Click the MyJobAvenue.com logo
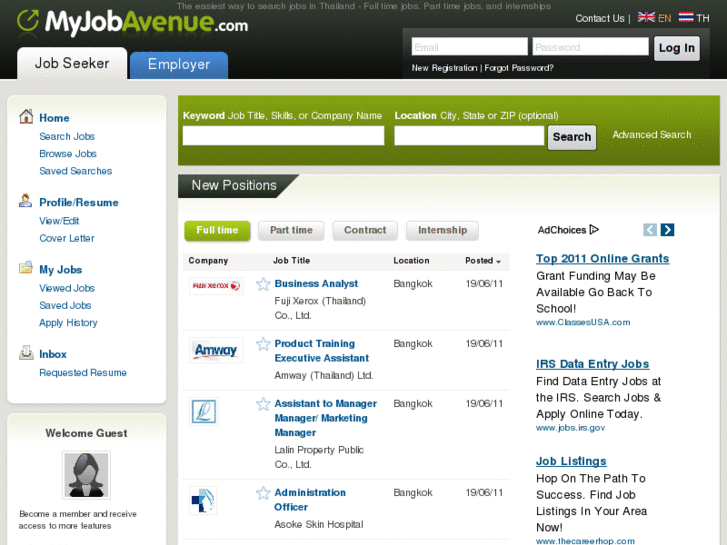The height and width of the screenshot is (545, 727). 132,22
